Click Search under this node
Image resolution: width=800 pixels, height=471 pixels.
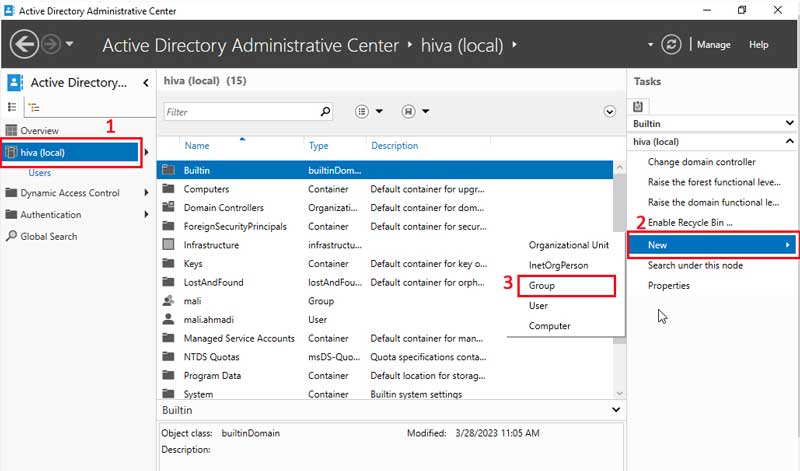695,265
